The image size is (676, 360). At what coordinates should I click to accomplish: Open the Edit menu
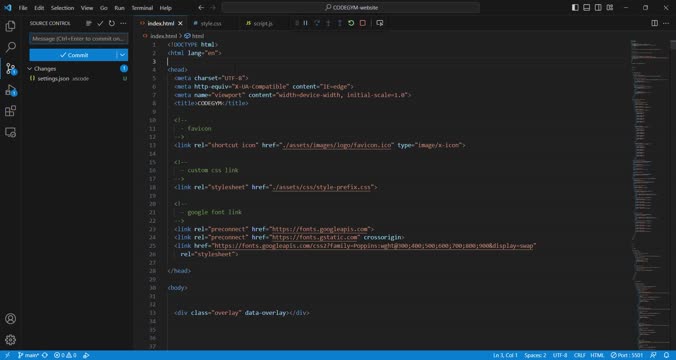click(x=39, y=8)
